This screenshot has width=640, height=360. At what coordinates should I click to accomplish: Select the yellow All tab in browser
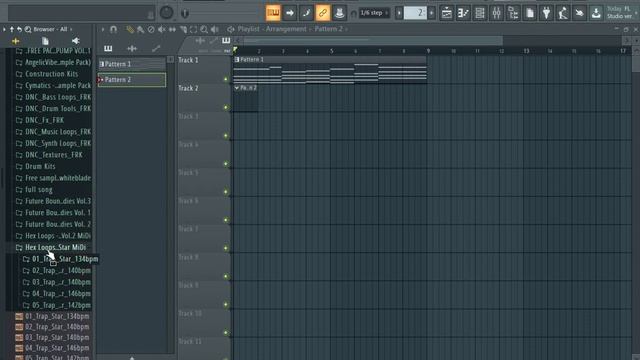pyautogui.click(x=16, y=41)
